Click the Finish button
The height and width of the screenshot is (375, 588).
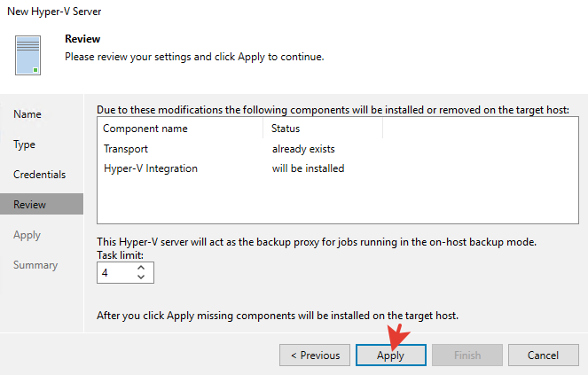click(x=466, y=355)
